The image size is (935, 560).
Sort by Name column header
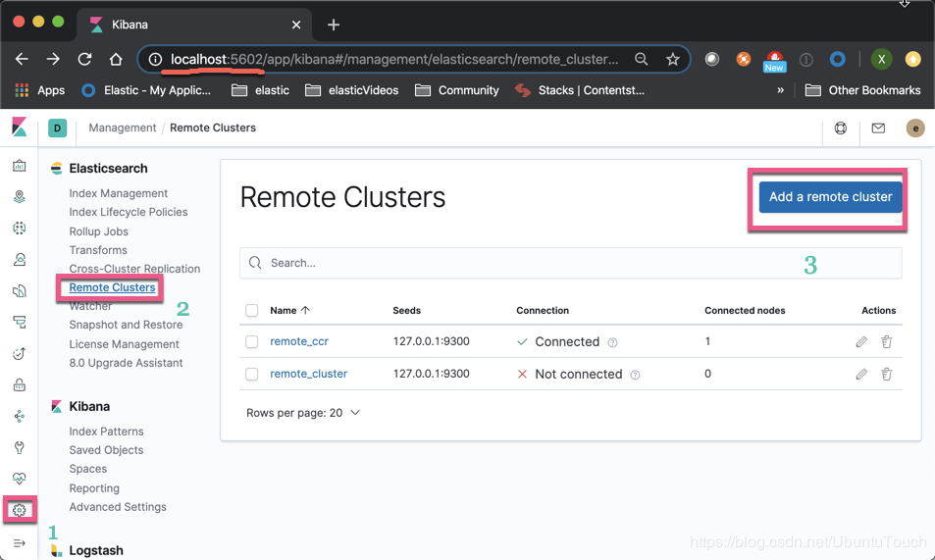pyautogui.click(x=289, y=310)
